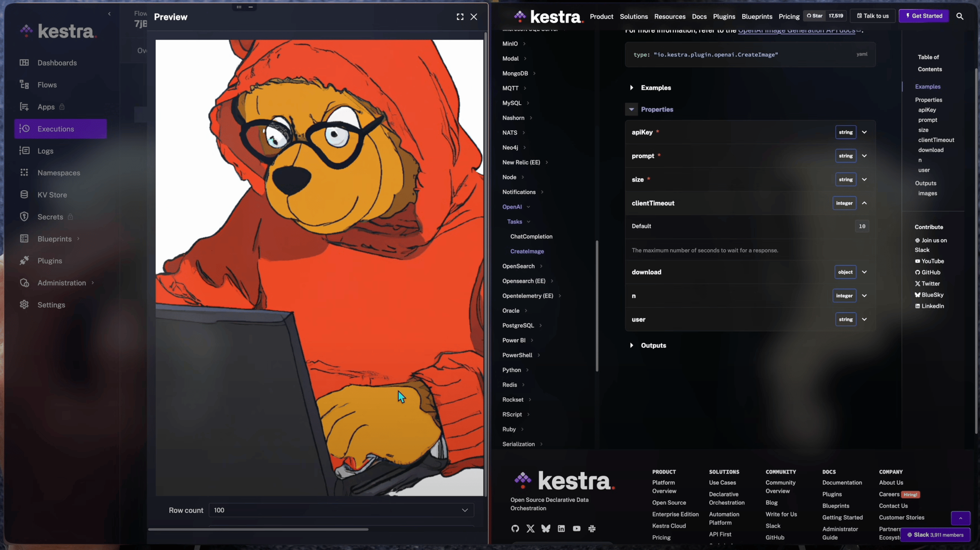Screen dimensions: 980x550
Task: Click the yaml type code block
Action: click(x=750, y=55)
